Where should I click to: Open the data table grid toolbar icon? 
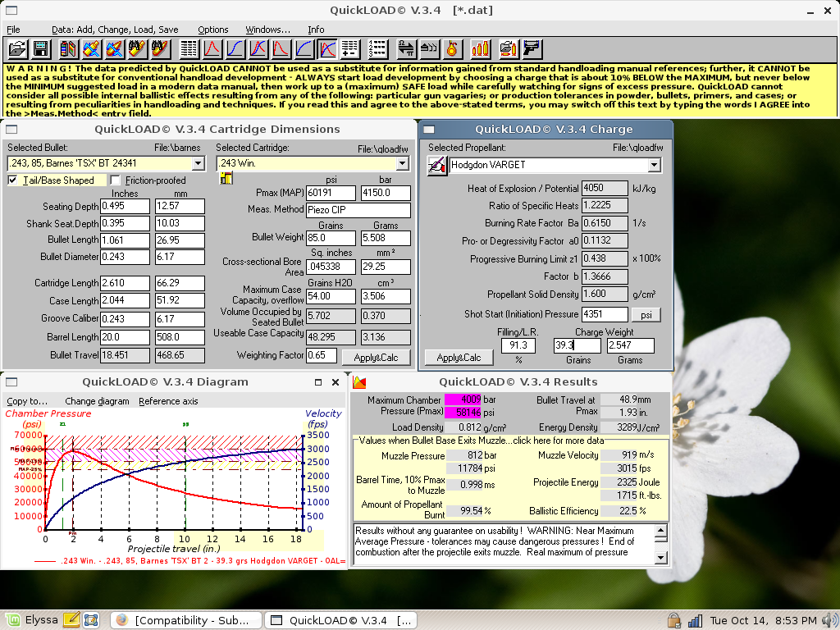point(189,49)
